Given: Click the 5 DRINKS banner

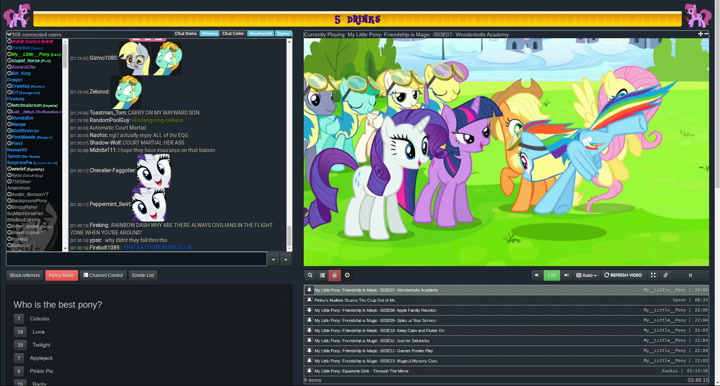Looking at the screenshot, I should (x=357, y=19).
